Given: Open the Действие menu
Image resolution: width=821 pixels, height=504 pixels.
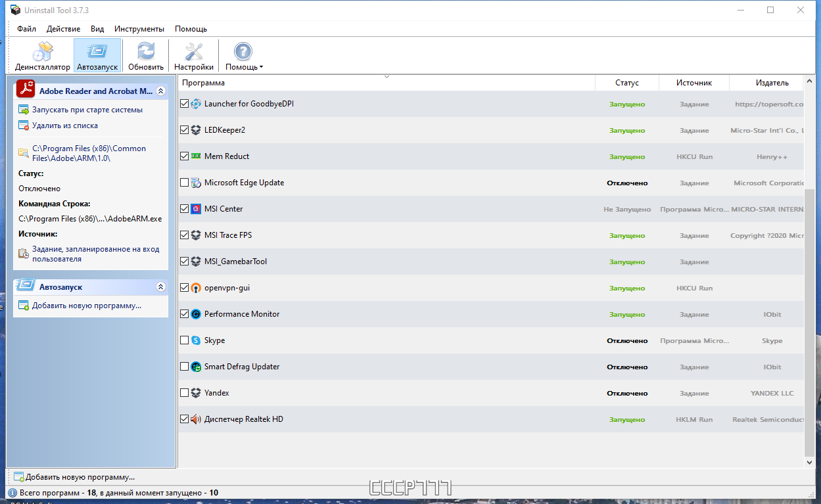Looking at the screenshot, I should tap(64, 29).
